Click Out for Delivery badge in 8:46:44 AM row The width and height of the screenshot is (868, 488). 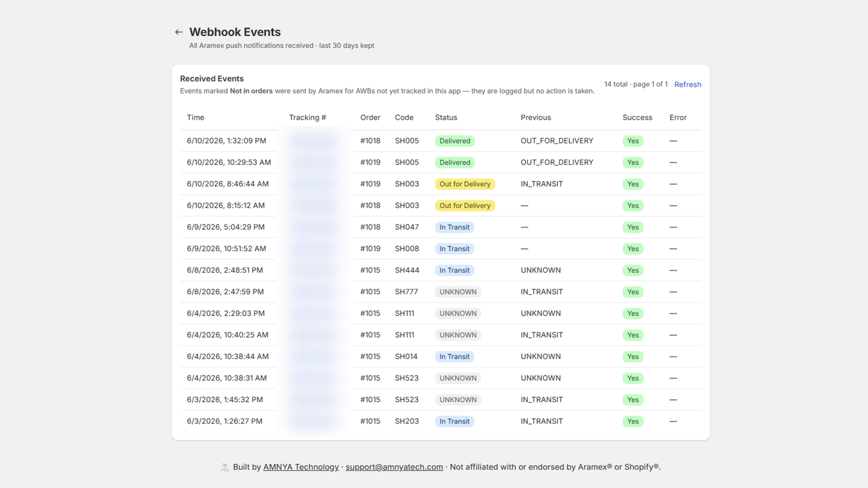tap(465, 184)
